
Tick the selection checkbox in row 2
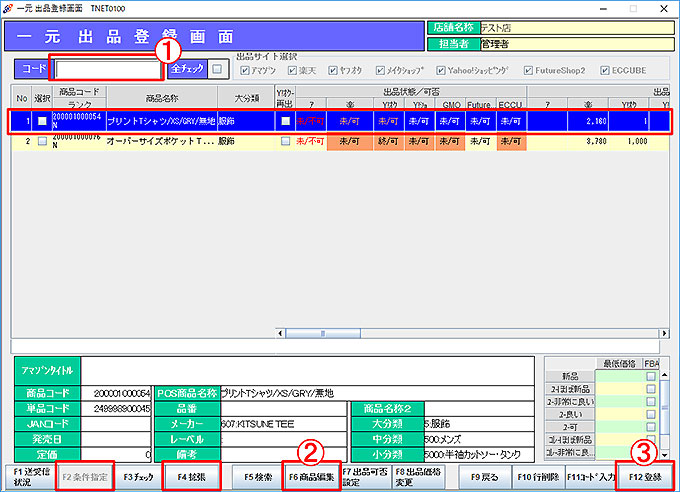pyautogui.click(x=41, y=142)
